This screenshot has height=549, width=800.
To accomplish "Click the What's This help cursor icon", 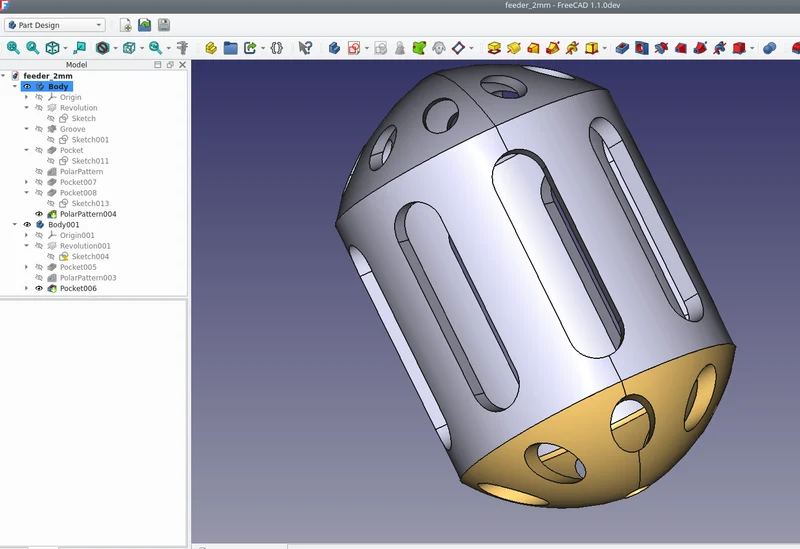I will pos(305,48).
